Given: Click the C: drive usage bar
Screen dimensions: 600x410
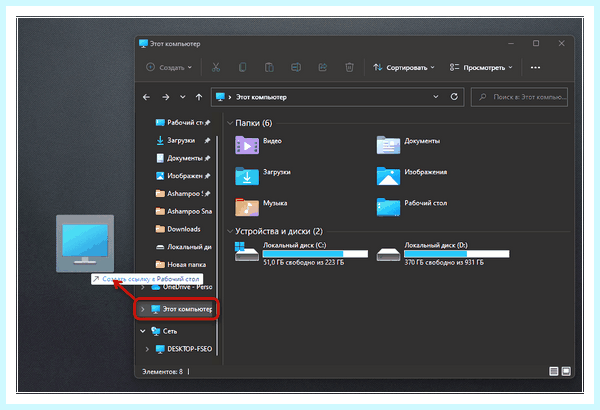Looking at the screenshot, I should point(315,253).
